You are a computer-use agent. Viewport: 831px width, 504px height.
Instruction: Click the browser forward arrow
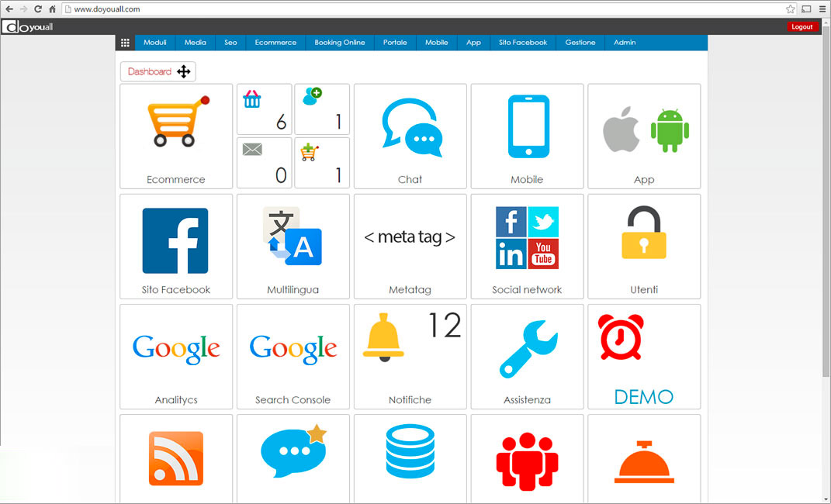(23, 9)
